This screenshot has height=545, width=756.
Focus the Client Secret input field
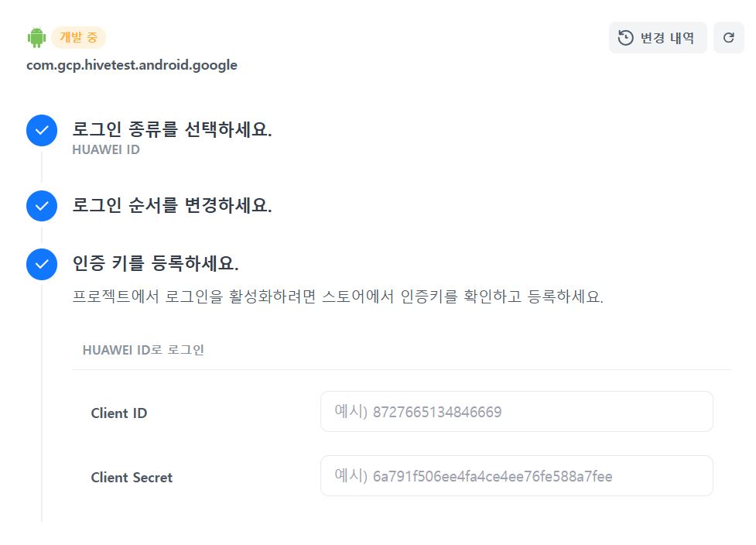click(516, 476)
